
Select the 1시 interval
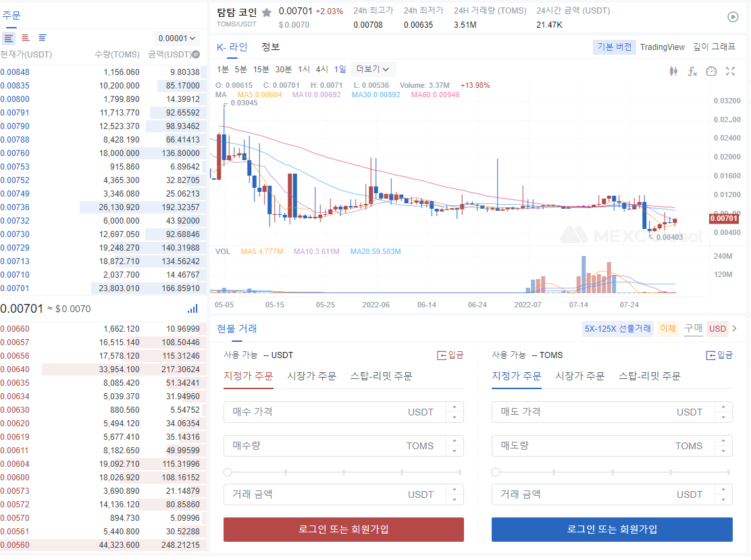click(304, 70)
